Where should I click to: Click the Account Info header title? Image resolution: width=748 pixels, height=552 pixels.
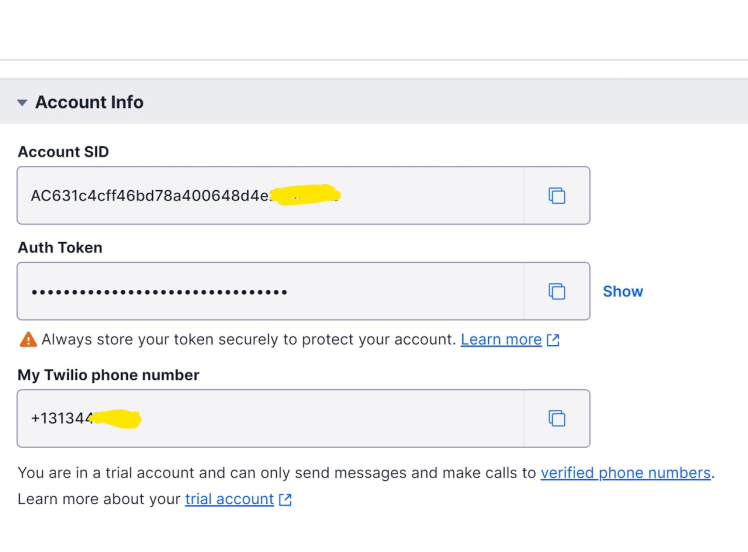coord(89,102)
